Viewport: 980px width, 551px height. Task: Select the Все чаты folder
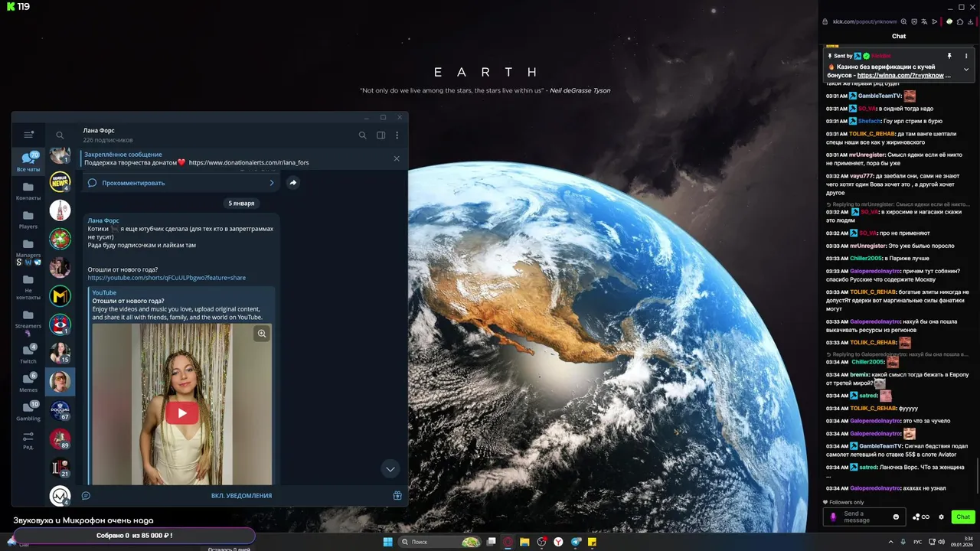pos(28,161)
